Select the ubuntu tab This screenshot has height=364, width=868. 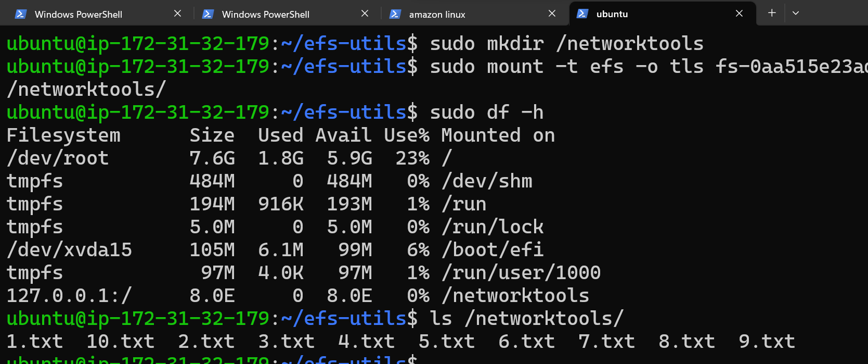point(663,14)
